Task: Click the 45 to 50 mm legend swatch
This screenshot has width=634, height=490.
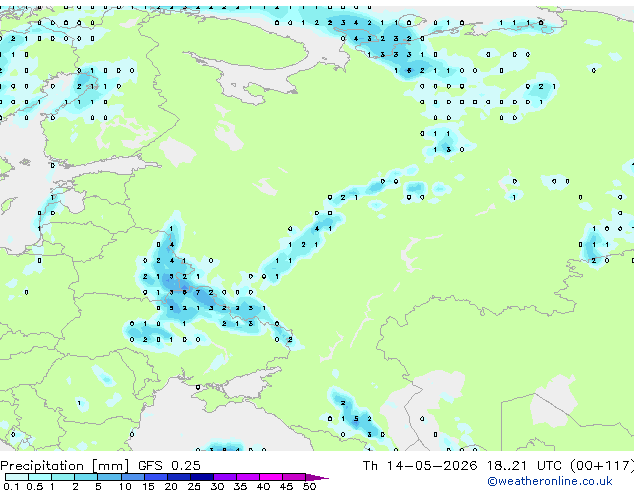Action: [x=294, y=477]
